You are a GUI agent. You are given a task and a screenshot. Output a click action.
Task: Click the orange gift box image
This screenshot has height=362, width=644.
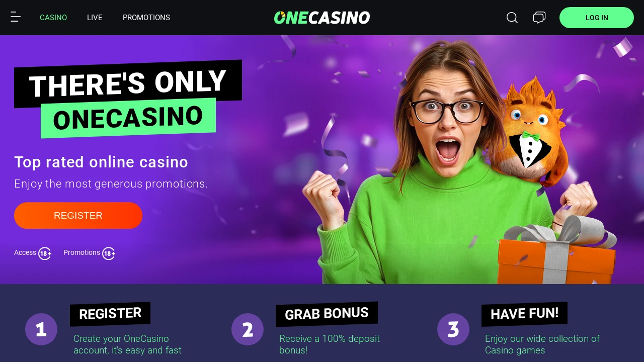[557, 254]
